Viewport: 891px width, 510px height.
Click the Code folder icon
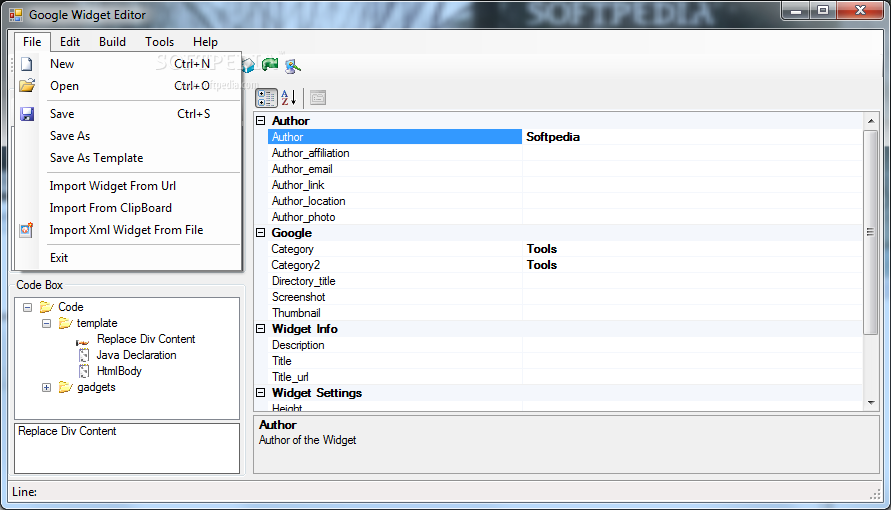(47, 307)
